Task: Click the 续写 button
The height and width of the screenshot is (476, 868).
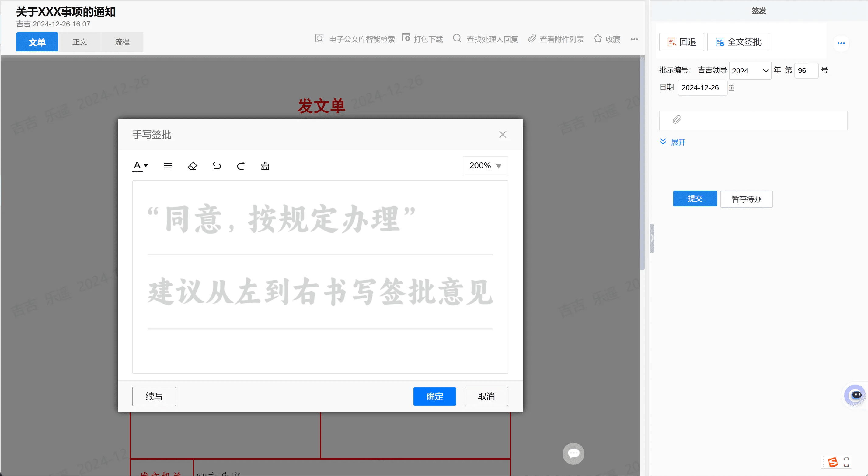Action: coord(154,396)
